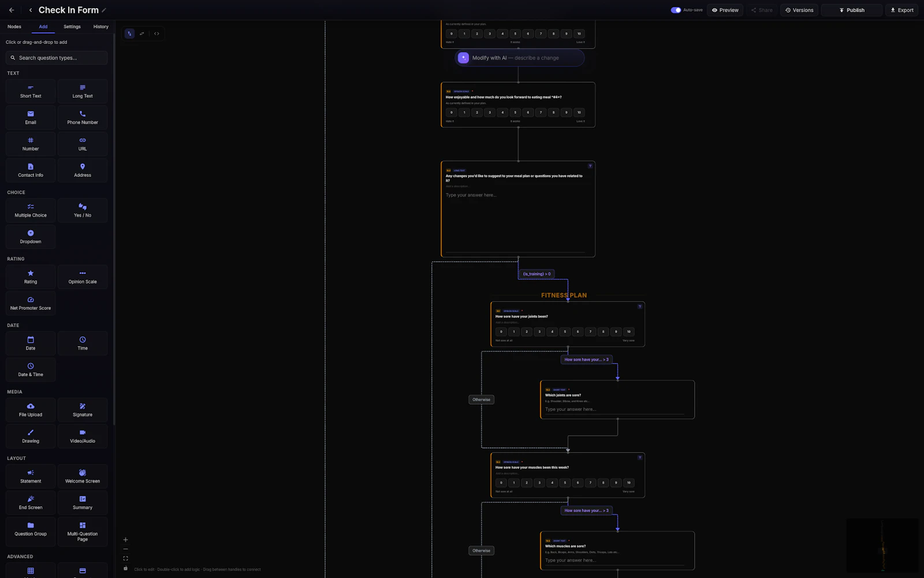Add a Time question

click(83, 343)
